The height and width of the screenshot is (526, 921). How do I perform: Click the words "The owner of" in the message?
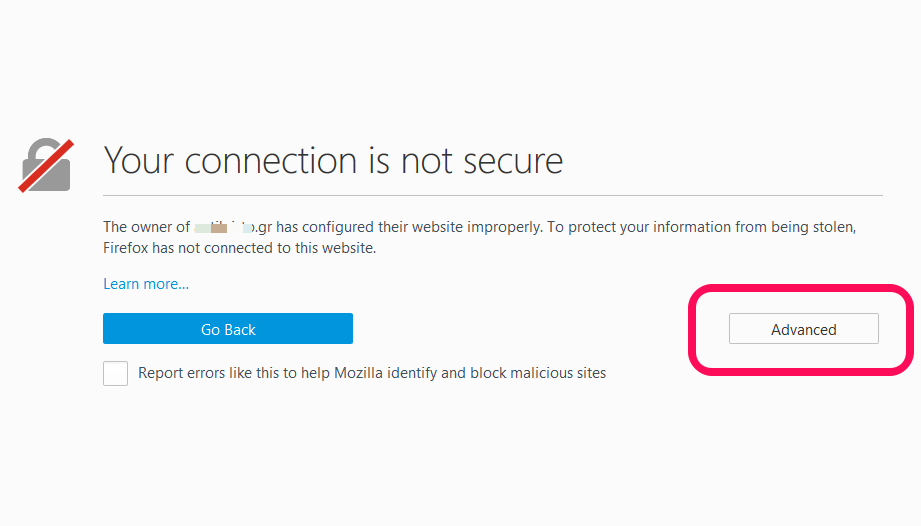point(146,227)
